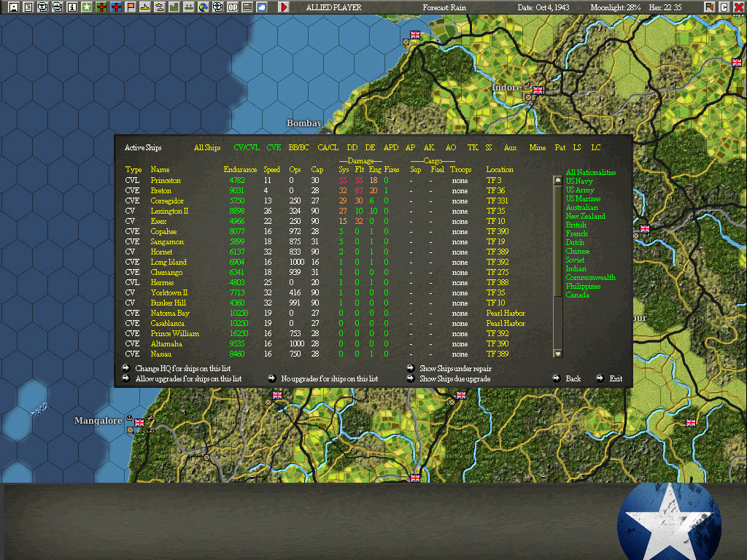Click the double yellow ships icon
The height and width of the screenshot is (560, 747).
(x=160, y=7)
